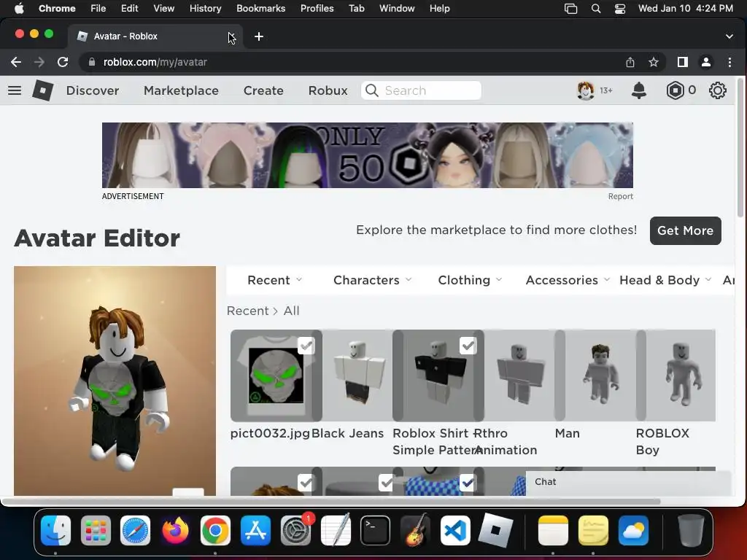747x560 pixels.
Task: Toggle the checkbox on the blue checkered item
Action: coord(468,483)
